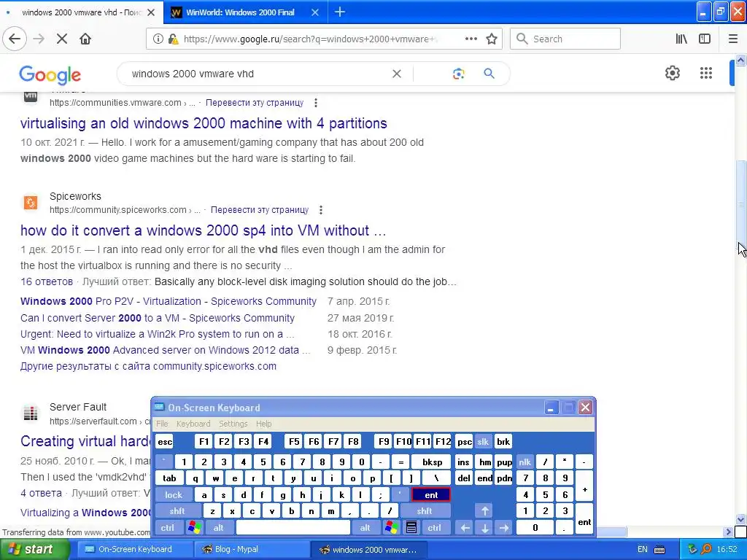Toggle left ctrl key on On-Screen Keyboard
Viewport: 747px width, 560px height.
[x=168, y=528]
